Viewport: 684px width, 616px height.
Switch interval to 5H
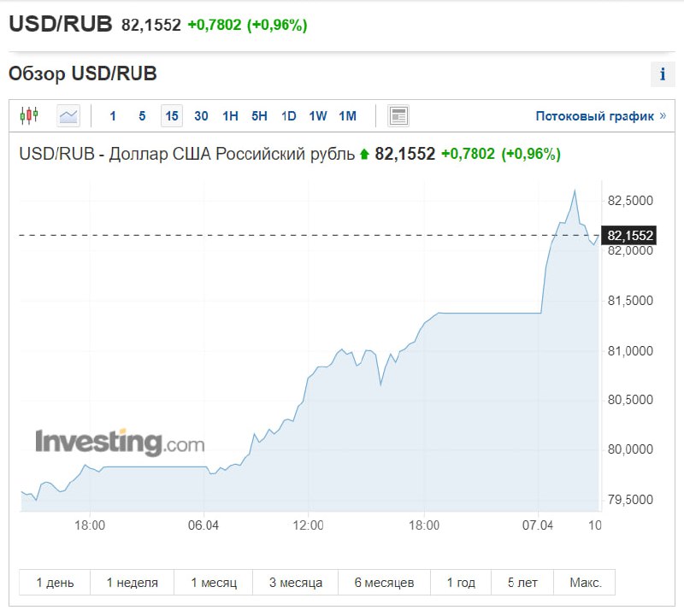259,116
